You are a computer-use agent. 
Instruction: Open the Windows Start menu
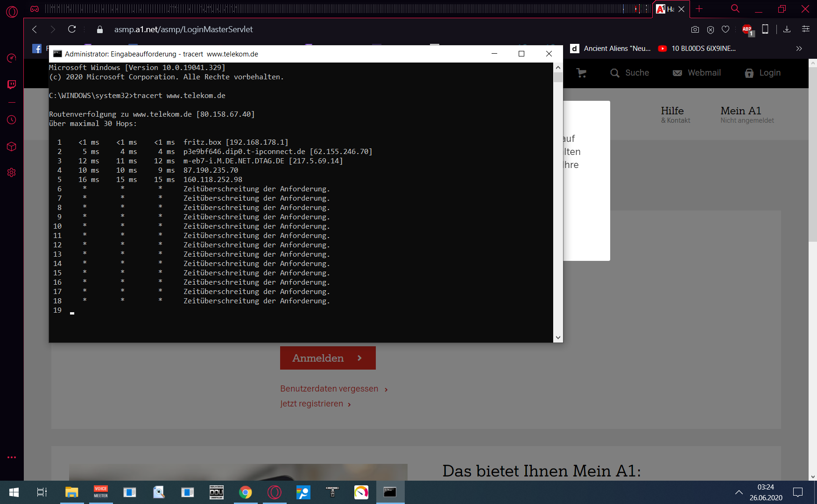tap(14, 492)
